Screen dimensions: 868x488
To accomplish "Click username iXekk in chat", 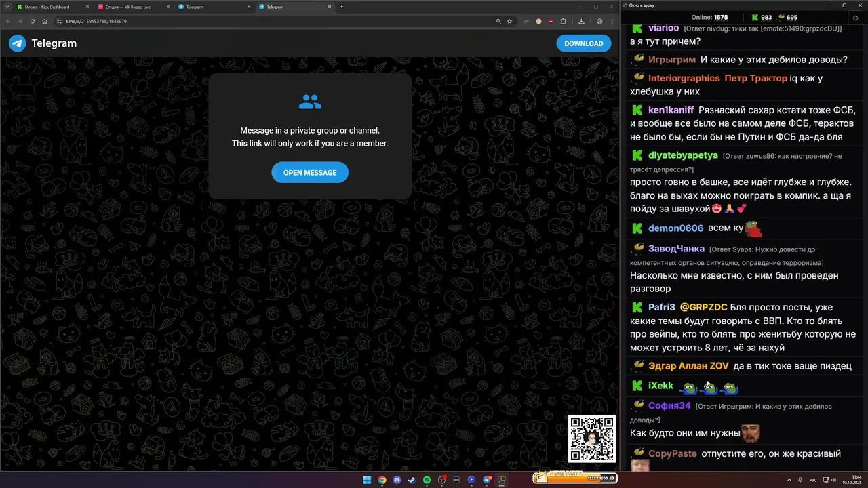I will pyautogui.click(x=660, y=386).
